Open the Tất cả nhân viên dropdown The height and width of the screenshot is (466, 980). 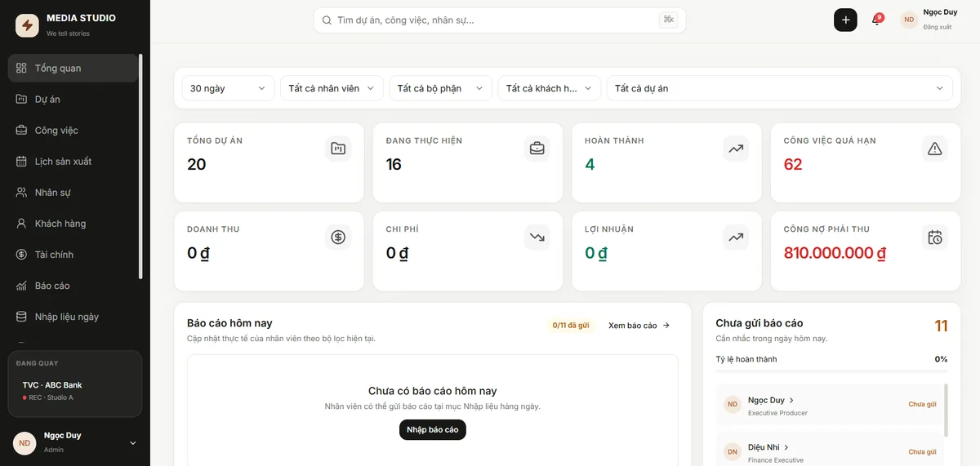pyautogui.click(x=332, y=88)
